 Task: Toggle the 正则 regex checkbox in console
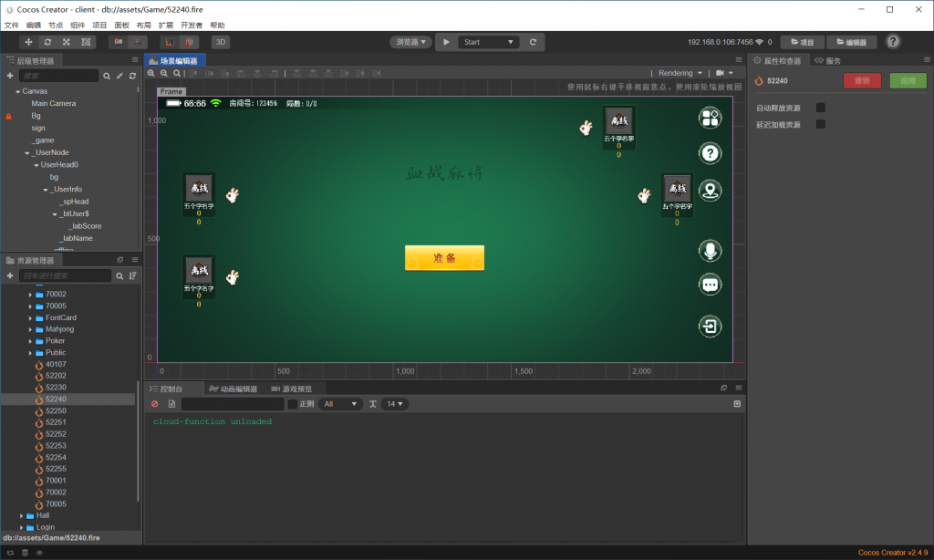[x=293, y=404]
